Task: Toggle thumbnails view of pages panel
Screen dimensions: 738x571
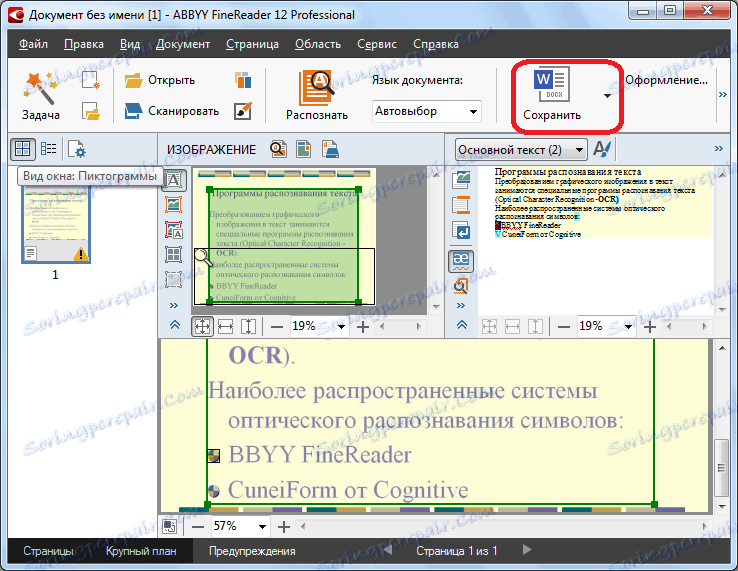Action: point(22,149)
